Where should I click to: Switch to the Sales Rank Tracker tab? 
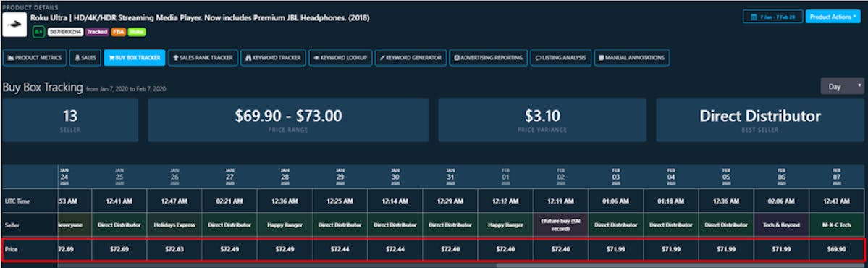[x=203, y=58]
